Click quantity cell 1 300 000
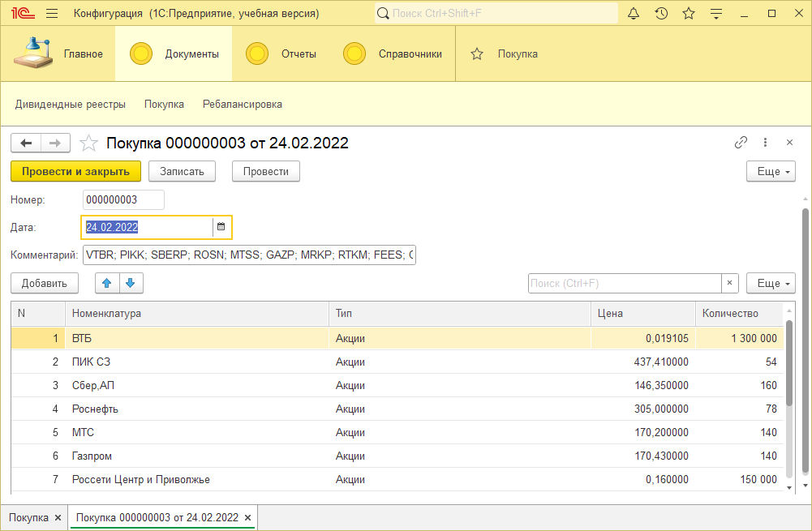812x531 pixels. [740, 338]
